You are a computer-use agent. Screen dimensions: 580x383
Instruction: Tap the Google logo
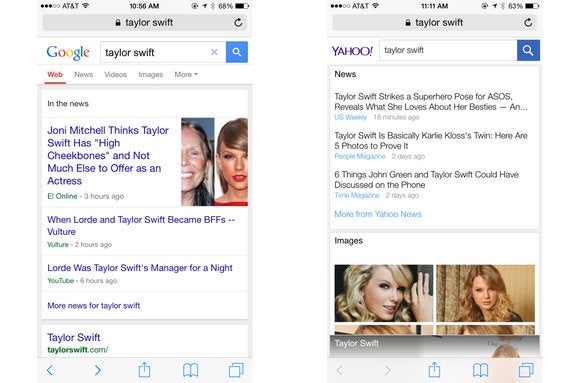tap(68, 53)
